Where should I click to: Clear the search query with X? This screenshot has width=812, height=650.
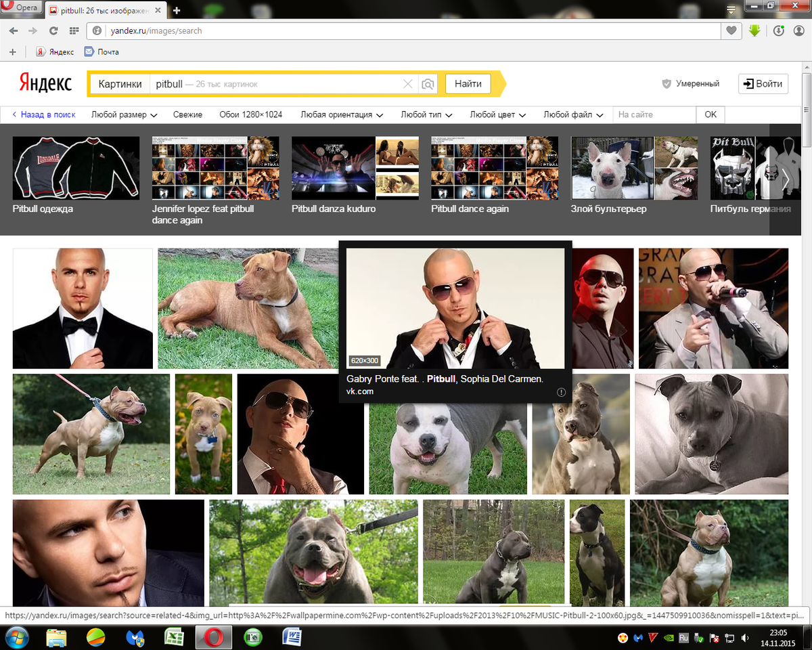point(407,84)
